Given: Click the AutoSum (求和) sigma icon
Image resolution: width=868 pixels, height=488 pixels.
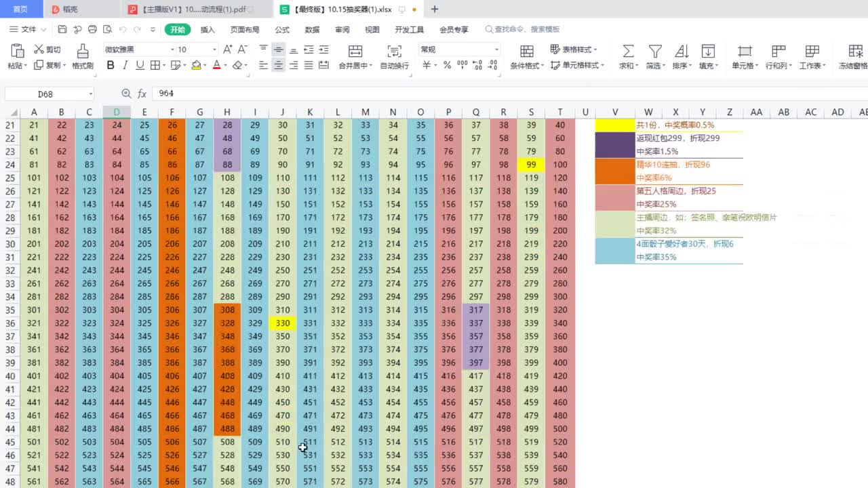Looking at the screenshot, I should (628, 52).
